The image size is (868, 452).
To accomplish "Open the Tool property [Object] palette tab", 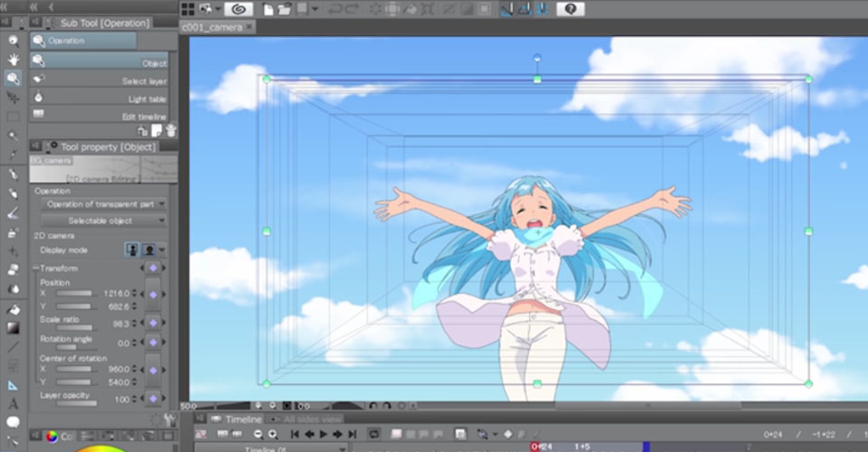I will click(x=103, y=146).
